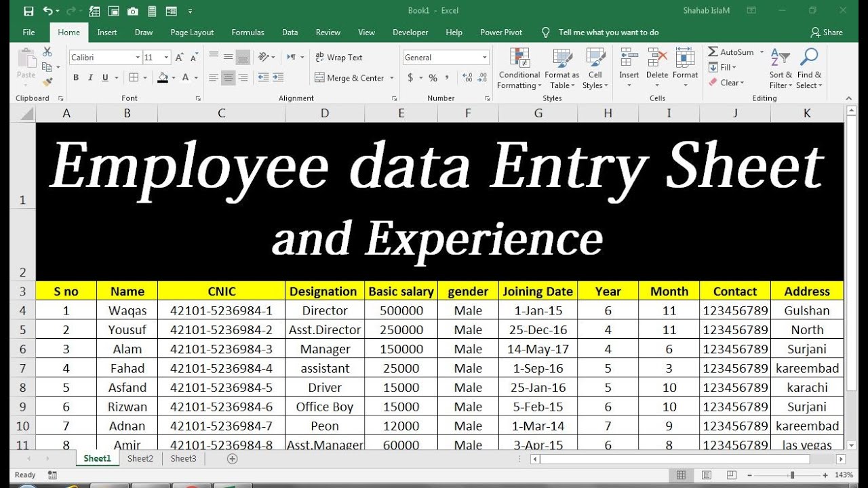868x488 pixels.
Task: Apply comma style
Action: 448,78
